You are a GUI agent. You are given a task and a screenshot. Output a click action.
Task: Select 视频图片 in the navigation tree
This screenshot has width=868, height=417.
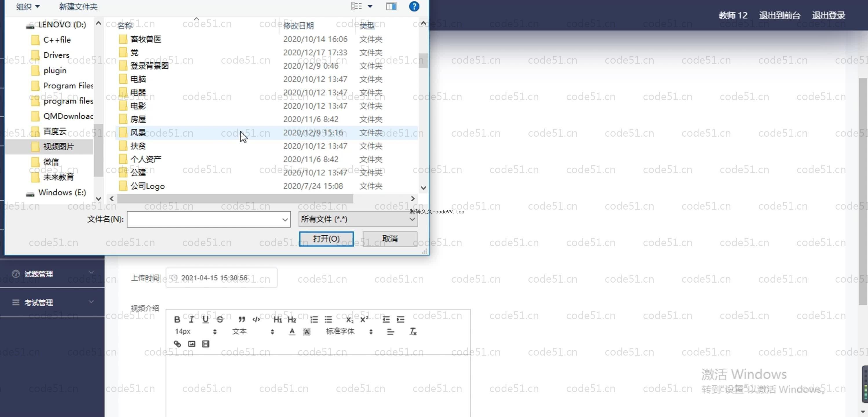(49, 147)
